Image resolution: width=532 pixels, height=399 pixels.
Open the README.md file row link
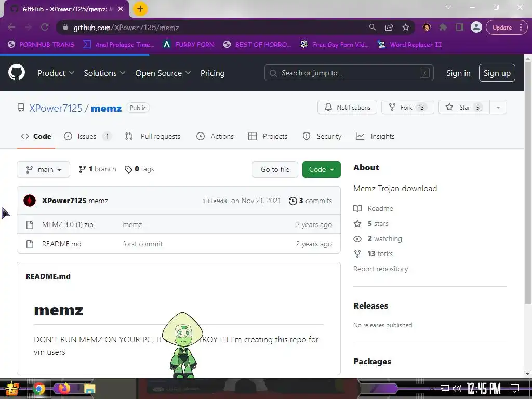click(x=62, y=244)
